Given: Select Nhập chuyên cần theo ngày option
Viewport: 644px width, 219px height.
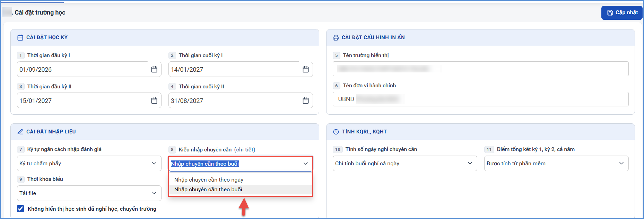Looking at the screenshot, I should (241, 179).
